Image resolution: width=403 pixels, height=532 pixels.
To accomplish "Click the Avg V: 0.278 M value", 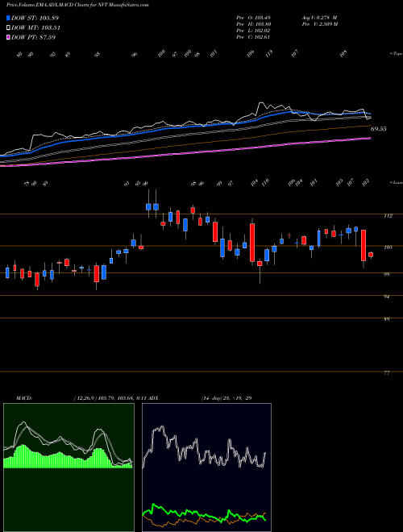I will coord(319,17).
